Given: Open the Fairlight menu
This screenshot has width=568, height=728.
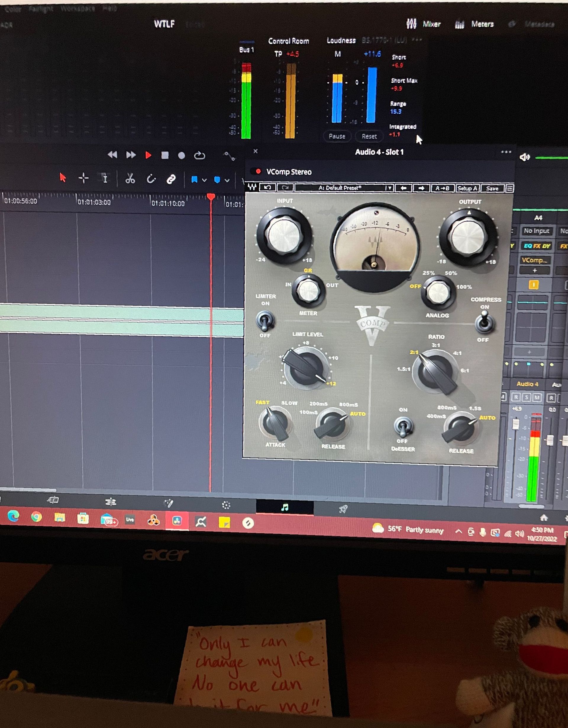Looking at the screenshot, I should click(41, 8).
